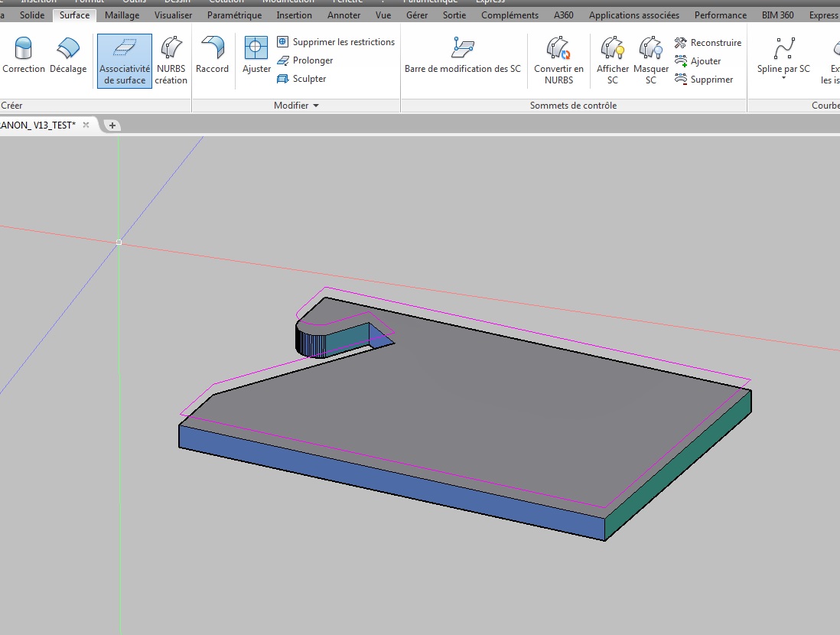Toggle NURBS création mode
This screenshot has height=635, width=840.
(x=171, y=60)
